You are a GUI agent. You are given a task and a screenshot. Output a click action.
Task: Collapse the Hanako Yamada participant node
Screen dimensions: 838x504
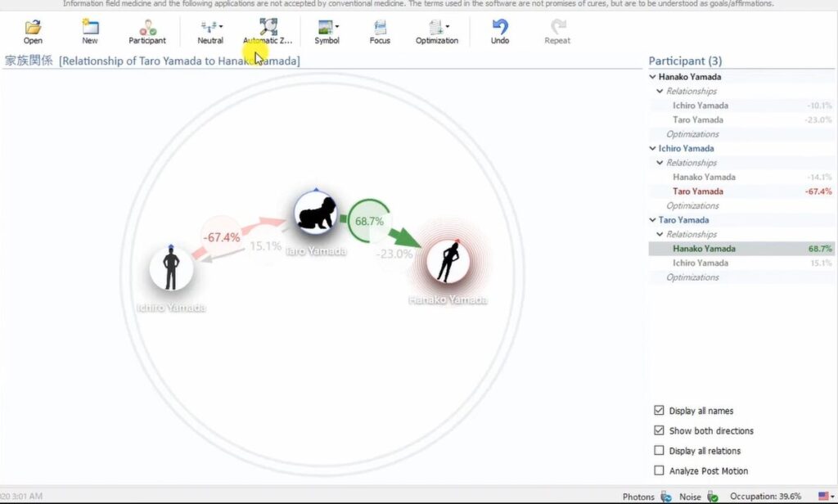pyautogui.click(x=653, y=77)
